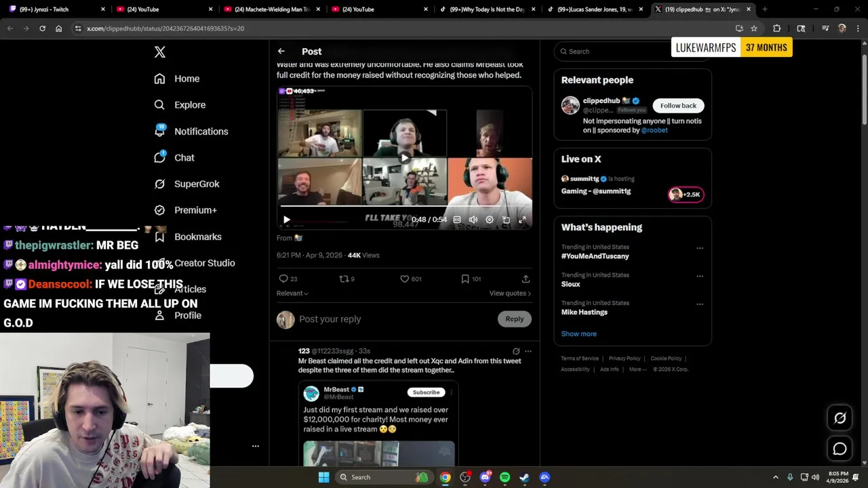Expand the More footer menu

point(637,369)
